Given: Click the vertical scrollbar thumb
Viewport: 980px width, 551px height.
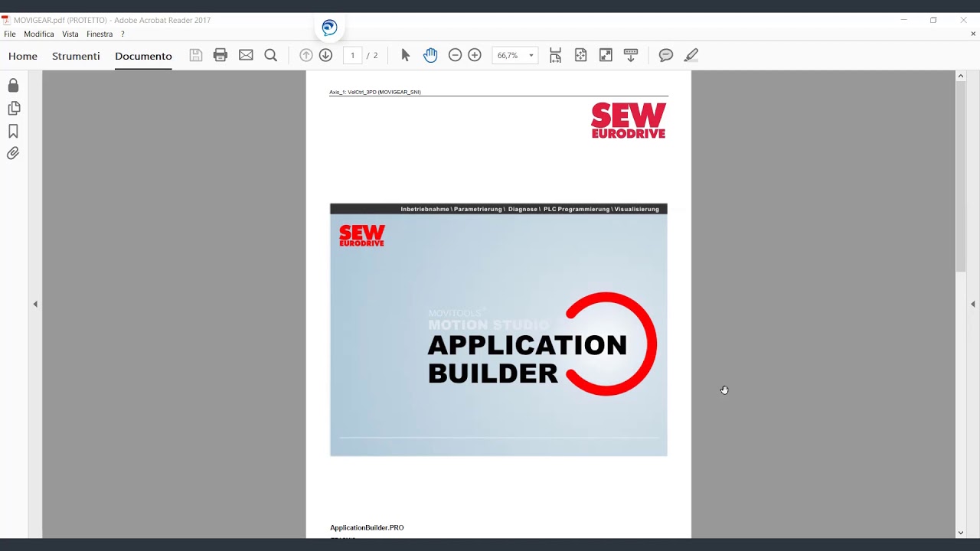Looking at the screenshot, I should point(961,176).
